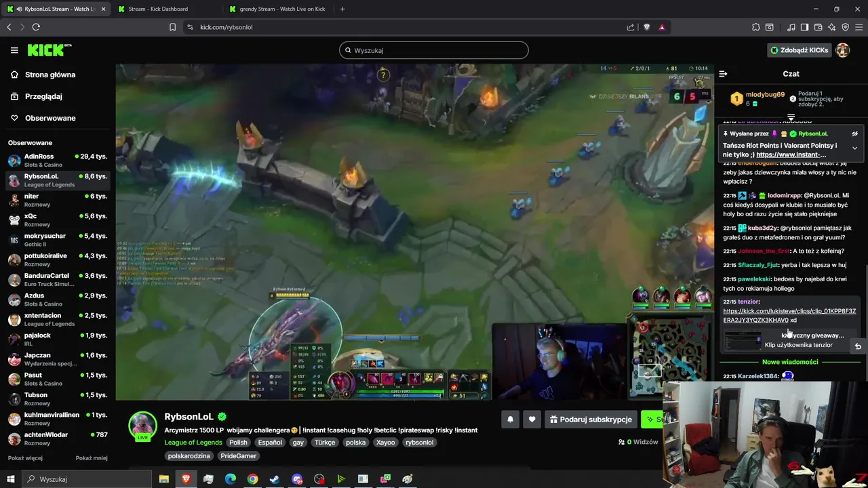This screenshot has height=488, width=868.
Task: Toggle the browser sidebar panel
Action: [804, 27]
